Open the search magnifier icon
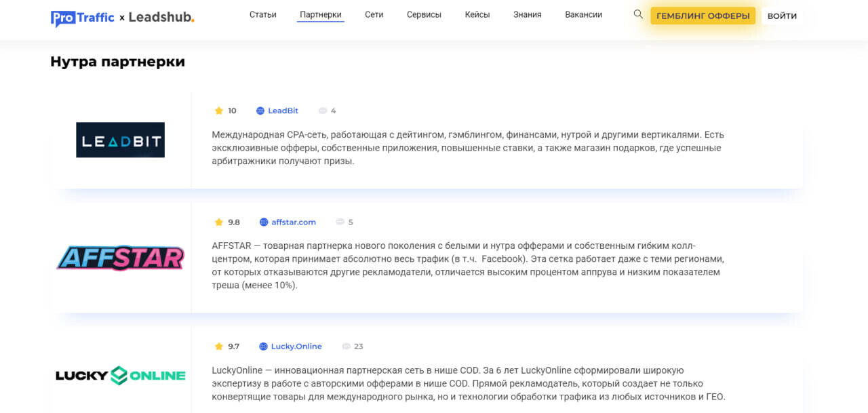The width and height of the screenshot is (868, 413). [637, 14]
